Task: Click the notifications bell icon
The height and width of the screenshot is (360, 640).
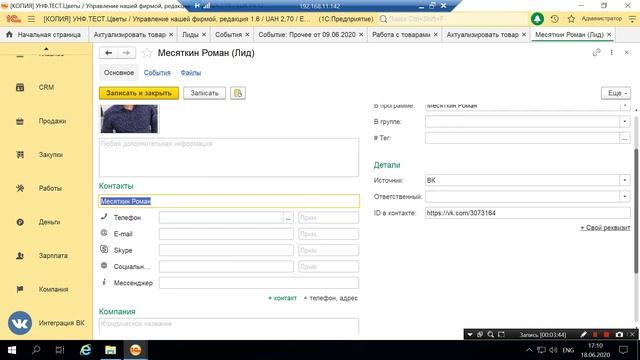Action: click(537, 19)
